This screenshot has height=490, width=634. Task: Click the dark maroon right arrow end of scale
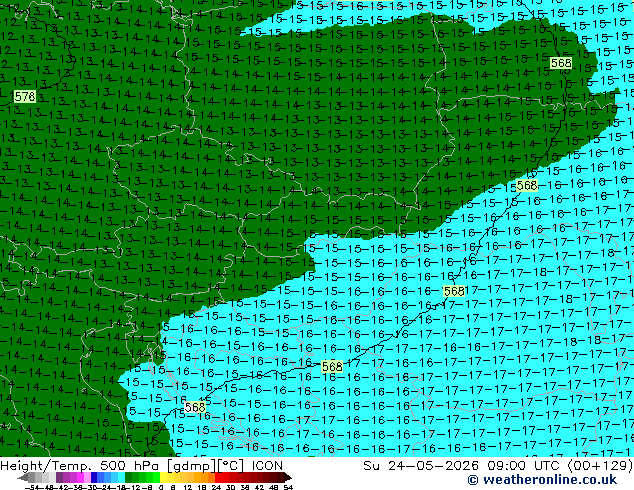[x=287, y=477]
